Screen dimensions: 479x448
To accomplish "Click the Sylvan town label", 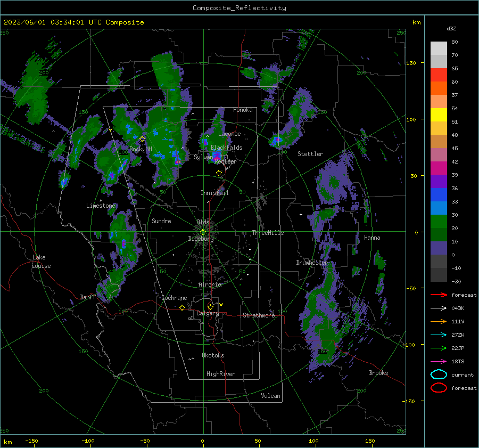I will [203, 157].
